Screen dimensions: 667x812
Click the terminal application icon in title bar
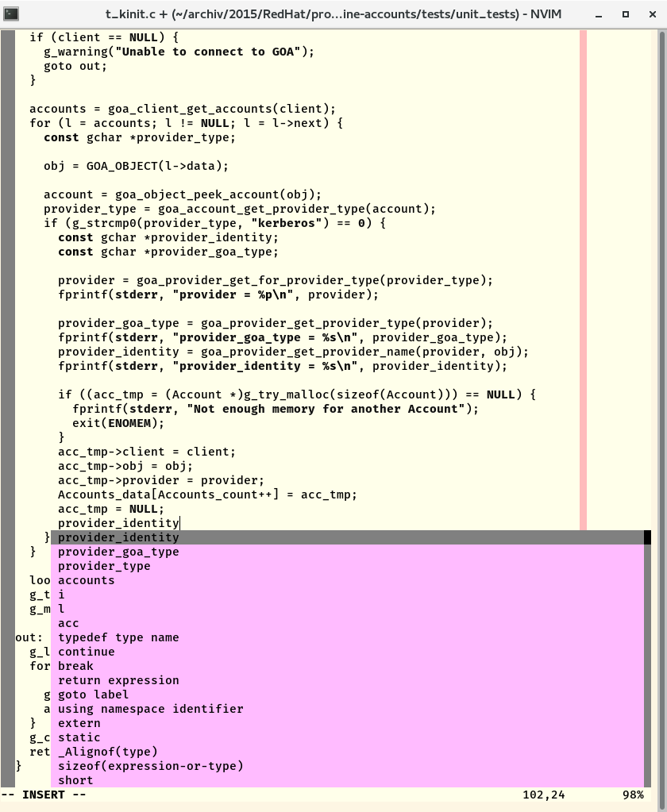[x=11, y=13]
